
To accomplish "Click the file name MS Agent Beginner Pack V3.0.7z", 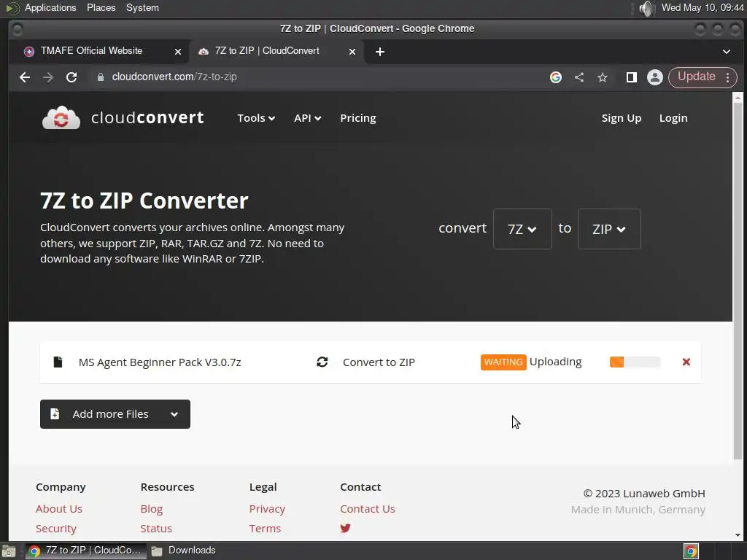I will (160, 362).
